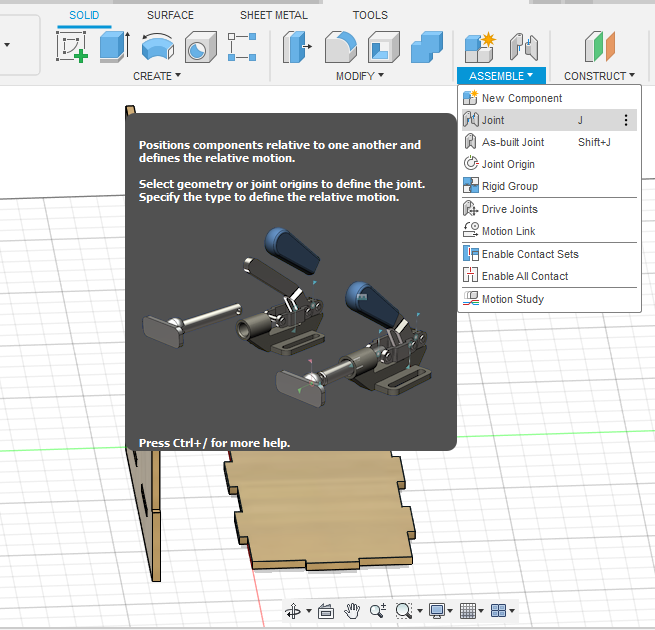Expand the CREATE dropdown menu
The height and width of the screenshot is (630, 655).
click(157, 76)
